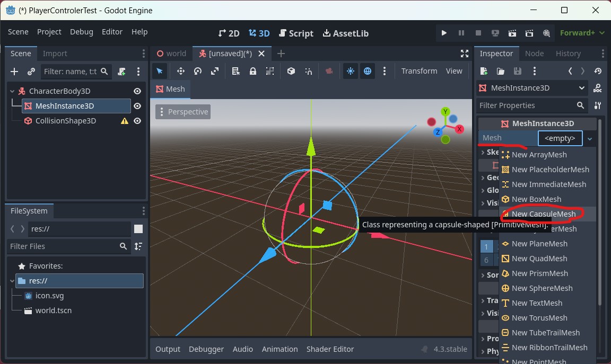Click the color swatch beside the res:// path
Viewport: 611px width, 364px height.
(139, 228)
